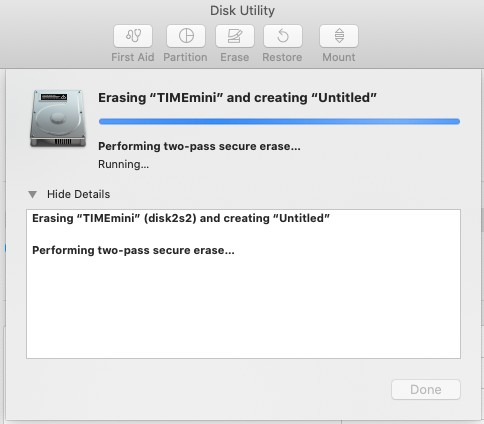Image resolution: width=484 pixels, height=424 pixels.
Task: Click the "Running..." status text
Action: (123, 164)
